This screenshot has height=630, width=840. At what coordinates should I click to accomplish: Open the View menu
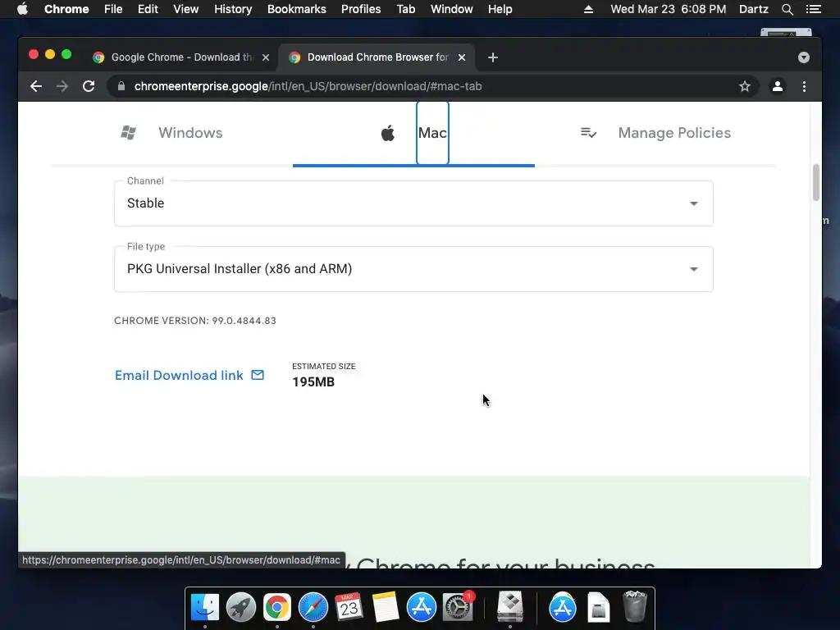tap(186, 9)
